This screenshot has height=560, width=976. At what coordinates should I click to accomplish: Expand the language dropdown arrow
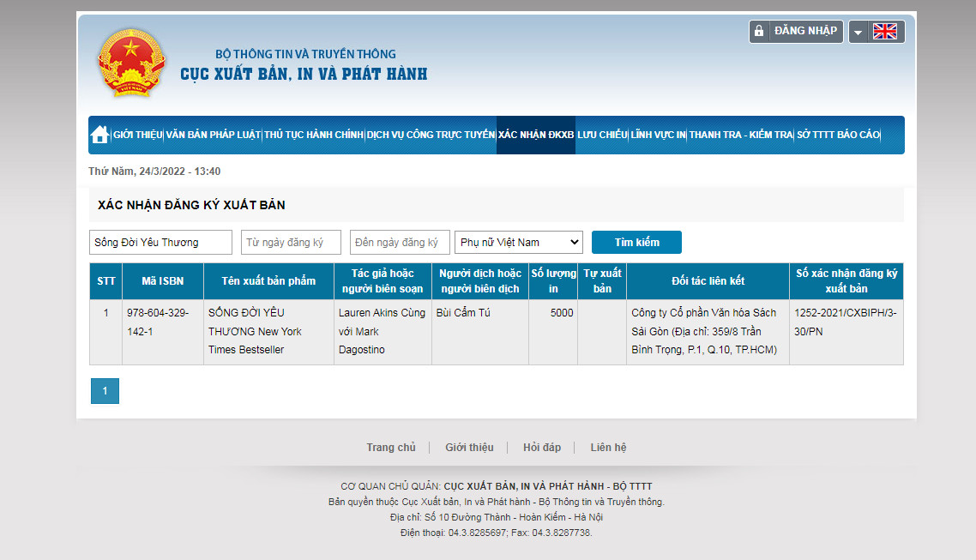[859, 33]
